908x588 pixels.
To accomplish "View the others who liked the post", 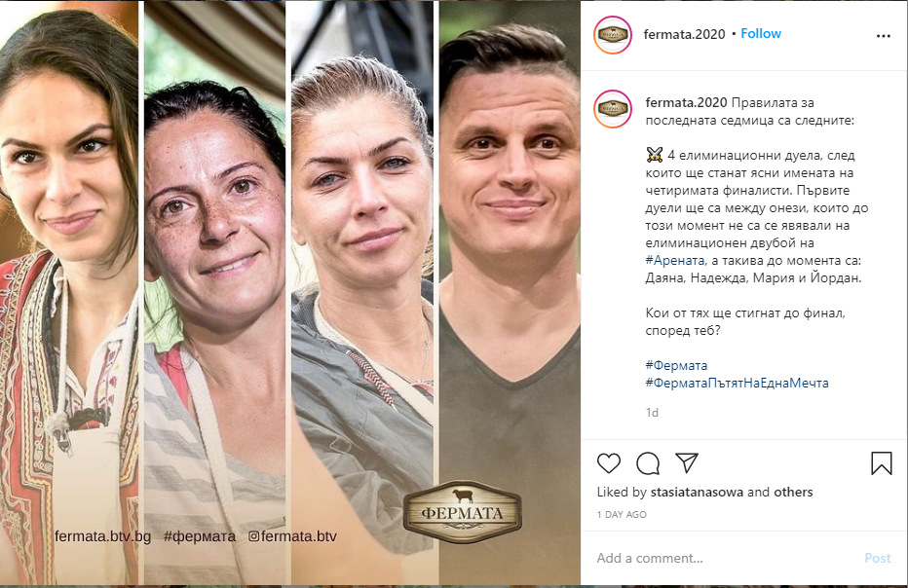I will tap(793, 492).
